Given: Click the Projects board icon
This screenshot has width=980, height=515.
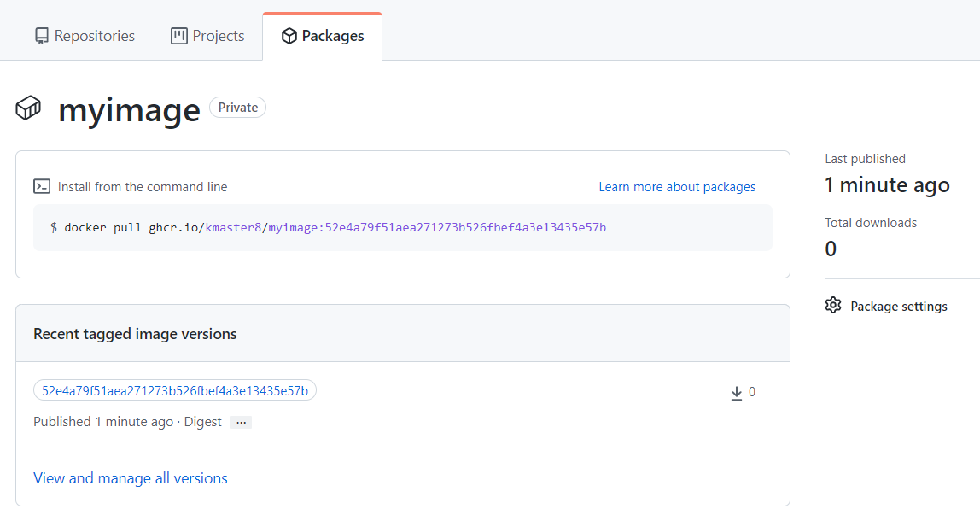Looking at the screenshot, I should click(x=178, y=36).
